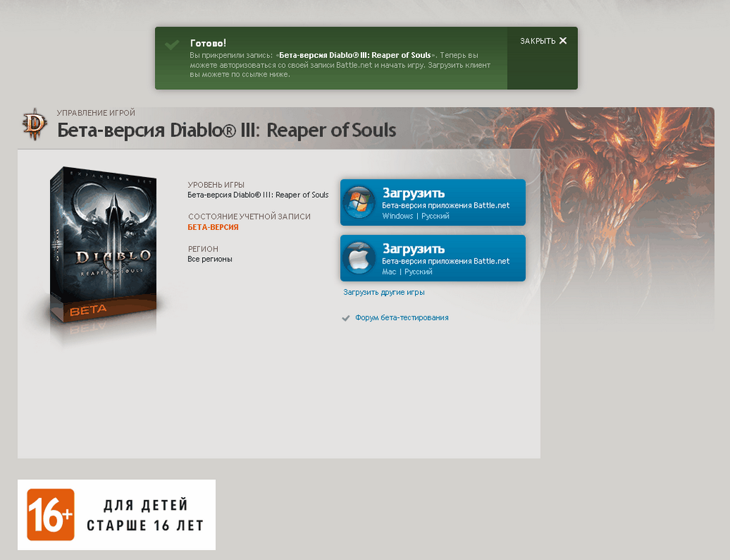This screenshot has height=560, width=730.
Task: Click the grey checkmark beside the forum link
Action: point(346,319)
